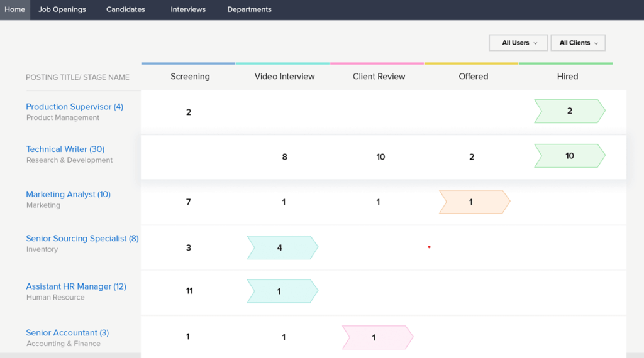The height and width of the screenshot is (358, 644).
Task: Click teal Video Interview arrow showing 4
Action: [282, 247]
